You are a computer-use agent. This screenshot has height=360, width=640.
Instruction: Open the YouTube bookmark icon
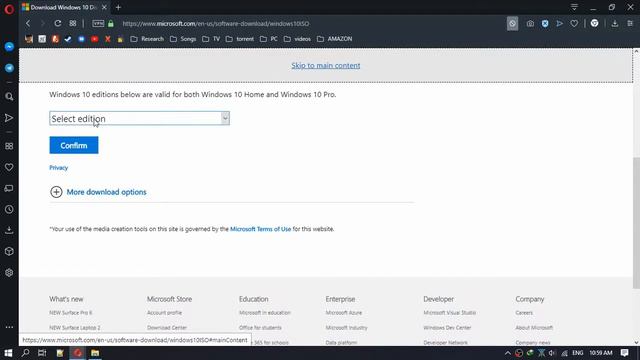coord(95,39)
